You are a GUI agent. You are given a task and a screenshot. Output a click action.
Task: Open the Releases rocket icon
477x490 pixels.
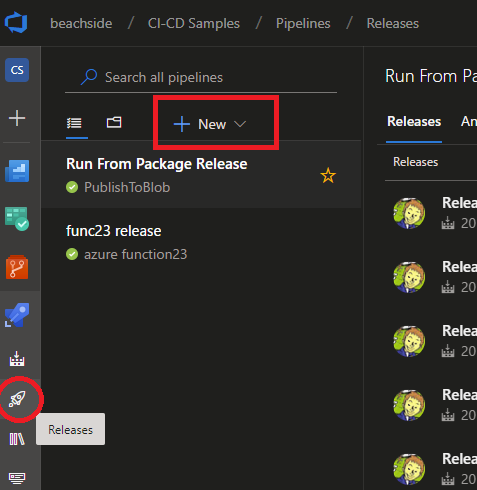click(x=17, y=399)
